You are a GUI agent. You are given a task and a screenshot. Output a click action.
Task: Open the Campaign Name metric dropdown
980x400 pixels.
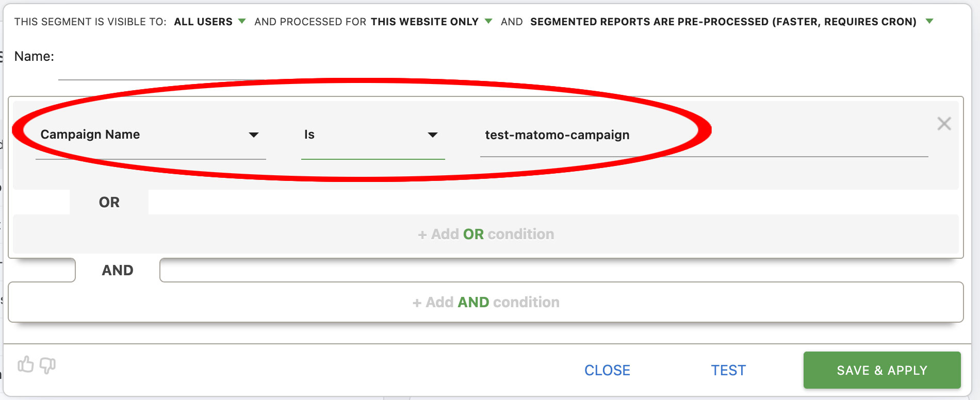click(151, 135)
